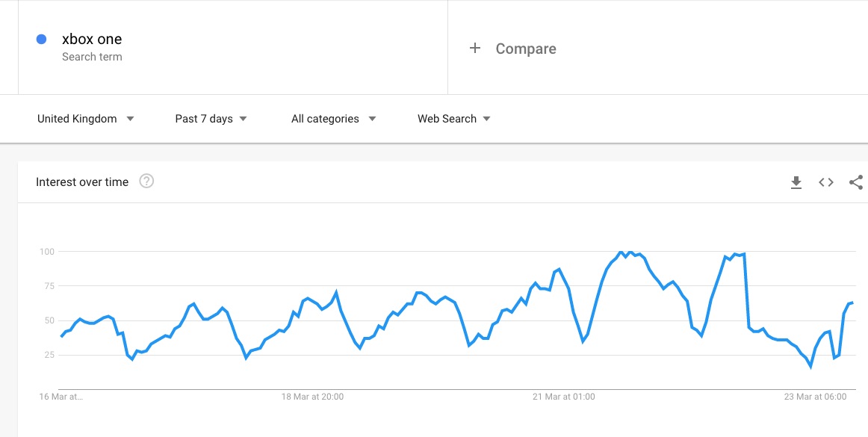Click the embed code icon

pyautogui.click(x=825, y=182)
